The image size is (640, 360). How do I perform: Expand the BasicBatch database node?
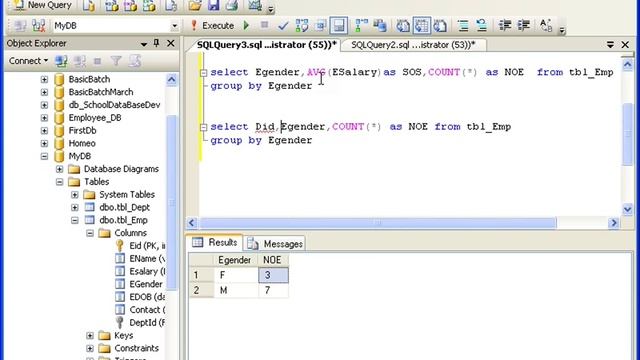click(x=44, y=79)
